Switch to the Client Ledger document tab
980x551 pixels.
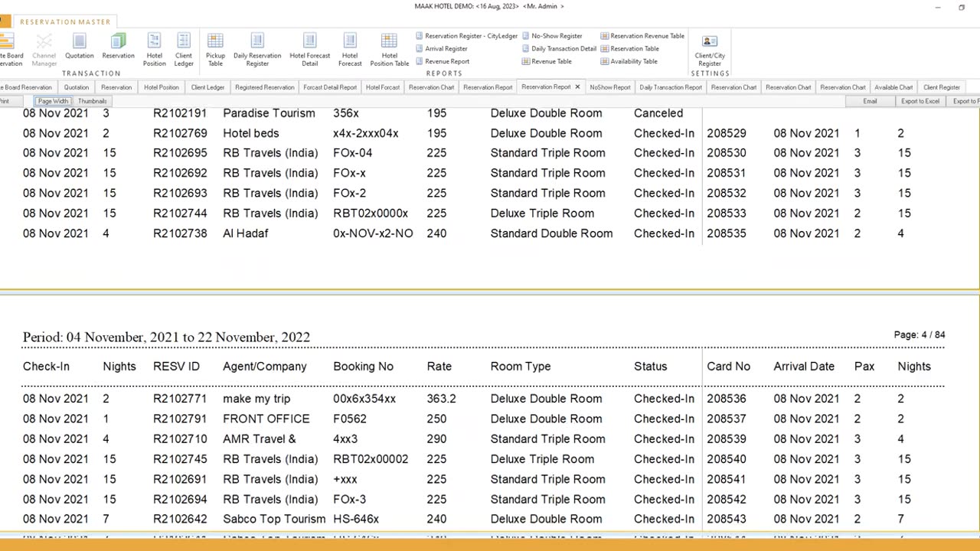(207, 87)
